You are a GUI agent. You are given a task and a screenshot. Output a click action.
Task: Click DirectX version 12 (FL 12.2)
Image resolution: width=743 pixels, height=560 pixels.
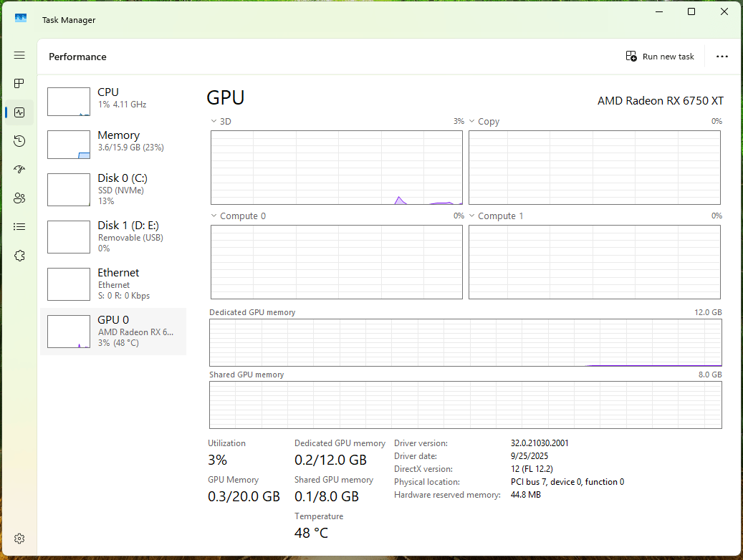(x=532, y=469)
